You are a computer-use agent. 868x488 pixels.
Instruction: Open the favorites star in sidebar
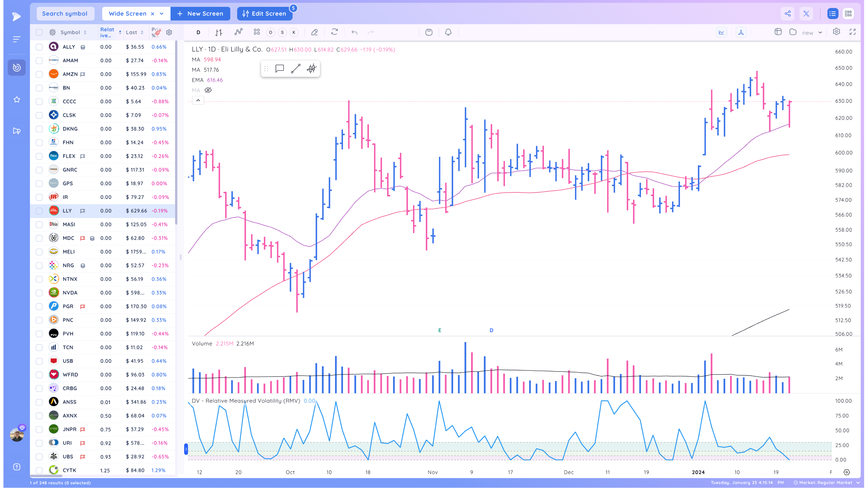tap(17, 100)
